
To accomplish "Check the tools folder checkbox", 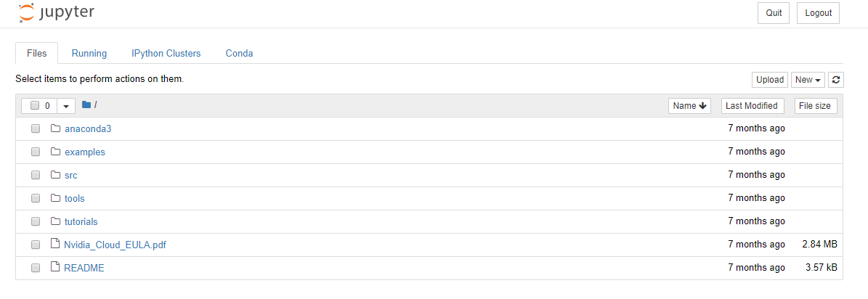I will [x=36, y=198].
